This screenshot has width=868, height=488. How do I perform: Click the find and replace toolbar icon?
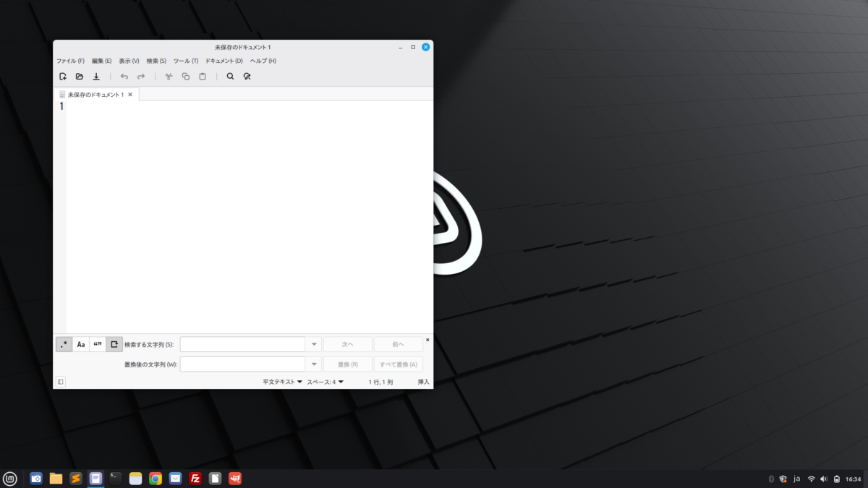247,77
